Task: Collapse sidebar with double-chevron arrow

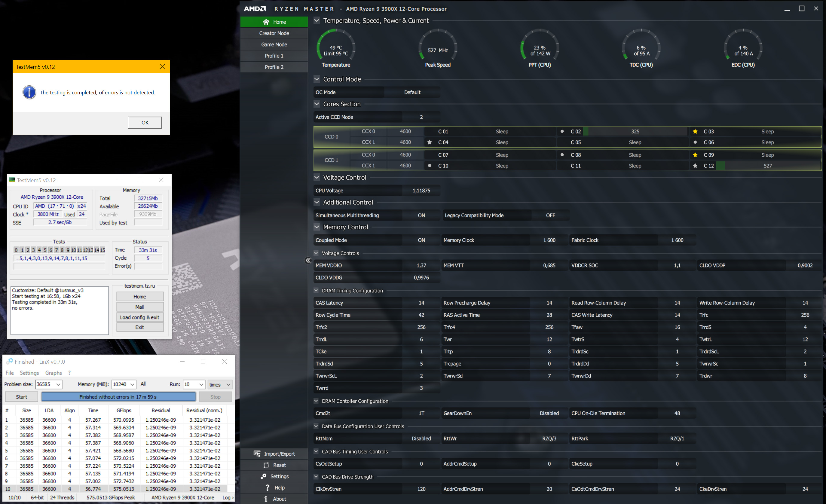Action: point(308,260)
